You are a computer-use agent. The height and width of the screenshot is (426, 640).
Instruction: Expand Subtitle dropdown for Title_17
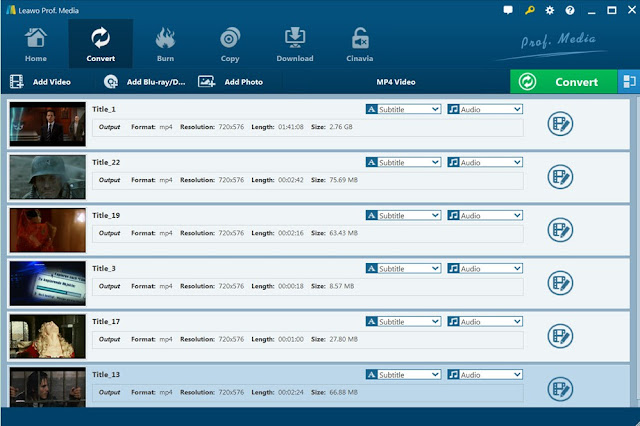click(x=403, y=322)
